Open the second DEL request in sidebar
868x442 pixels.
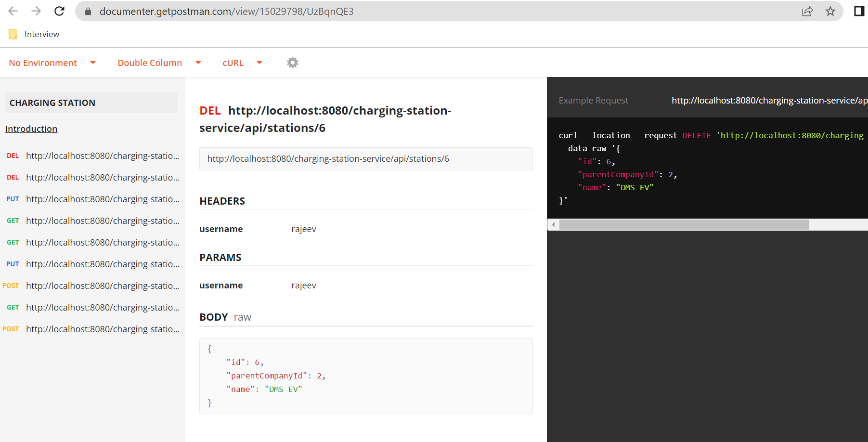(x=92, y=177)
